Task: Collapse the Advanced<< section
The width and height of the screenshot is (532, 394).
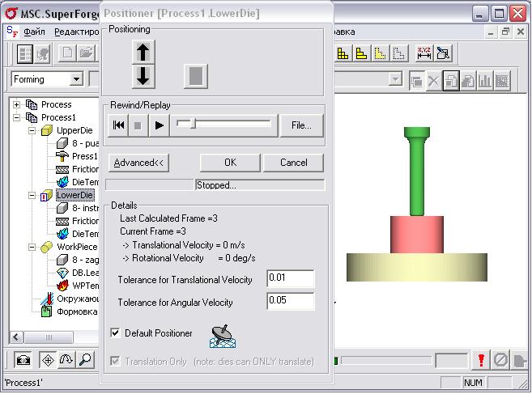Action: (x=138, y=163)
